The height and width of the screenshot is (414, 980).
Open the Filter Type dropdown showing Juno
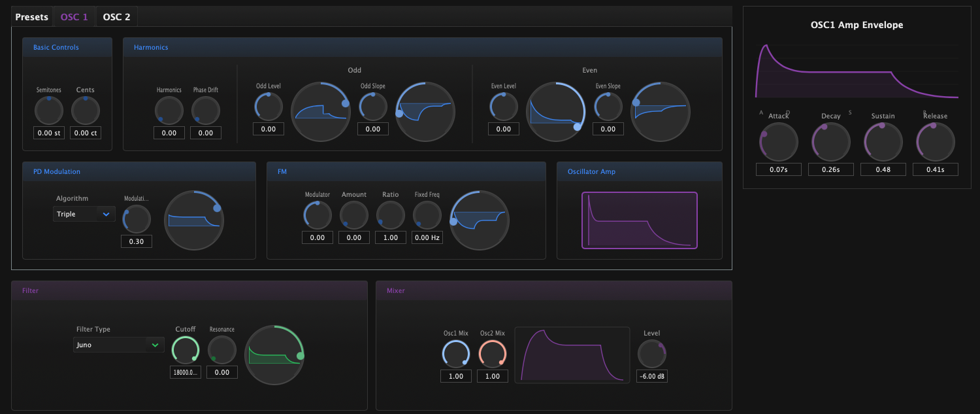point(118,345)
